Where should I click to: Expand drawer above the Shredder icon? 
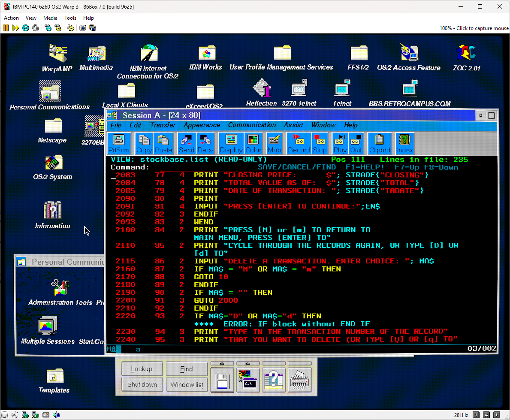[x=299, y=363]
